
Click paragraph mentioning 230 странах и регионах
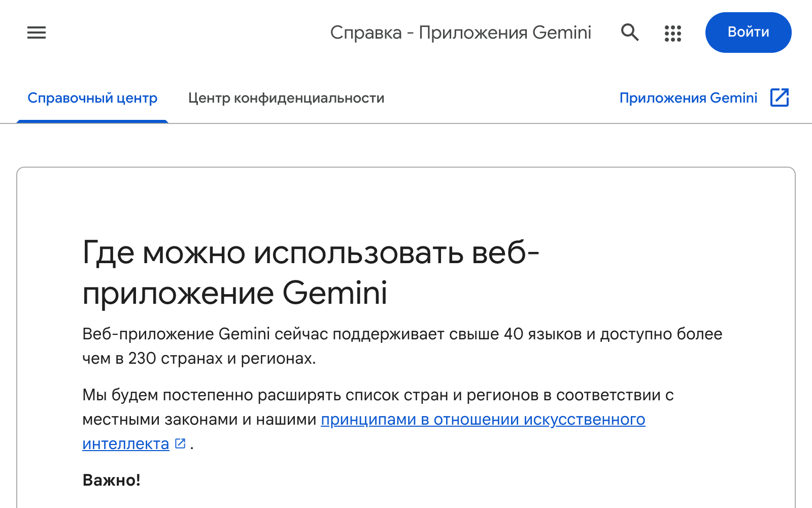point(402,346)
